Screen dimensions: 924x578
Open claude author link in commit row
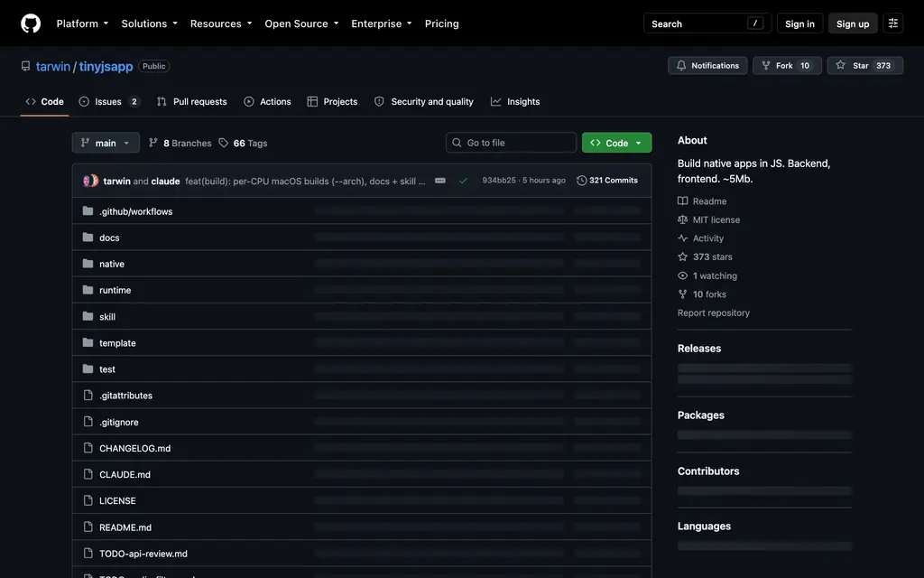point(165,181)
